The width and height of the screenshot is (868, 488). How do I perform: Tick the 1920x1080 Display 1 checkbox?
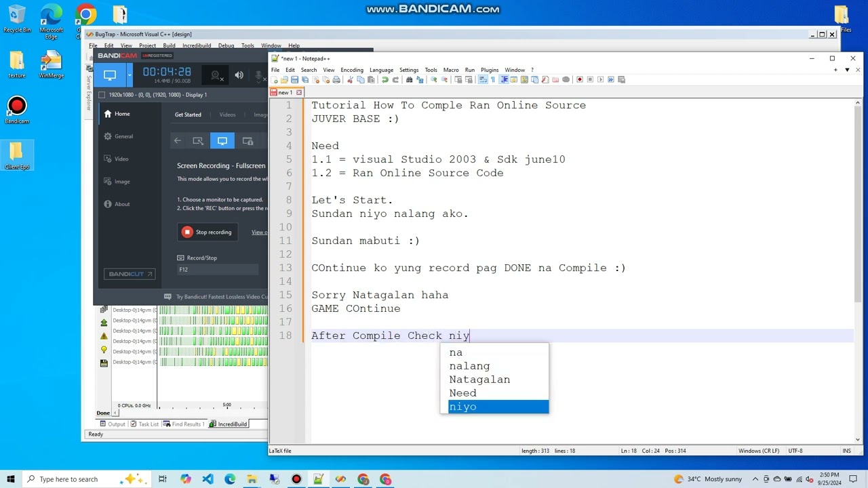(102, 95)
